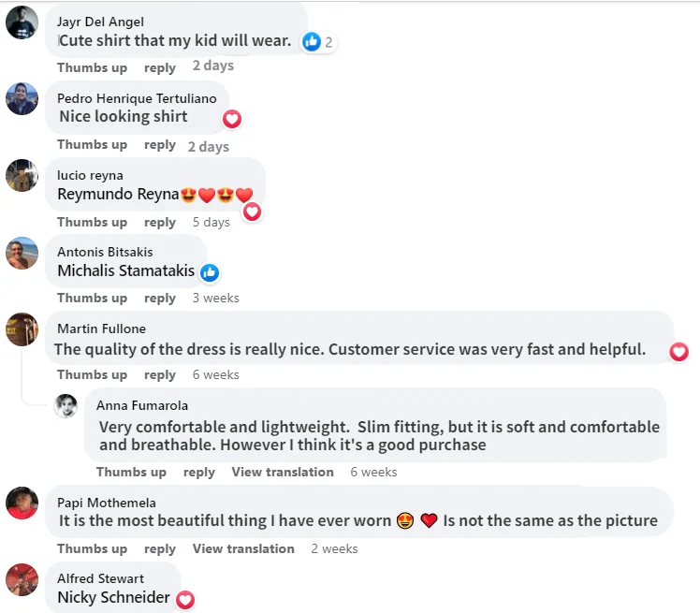The height and width of the screenshot is (613, 700).
Task: Reply to Pedro Henrique Tertuliano's comment
Action: (160, 145)
